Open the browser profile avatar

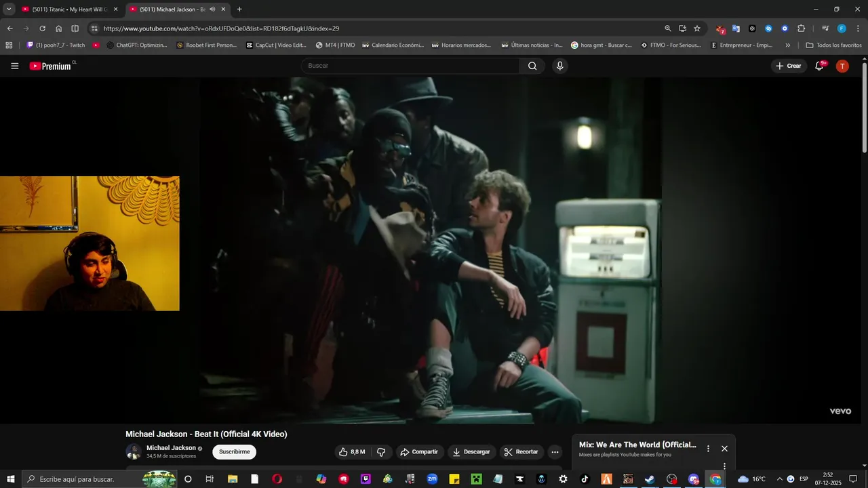tap(842, 28)
